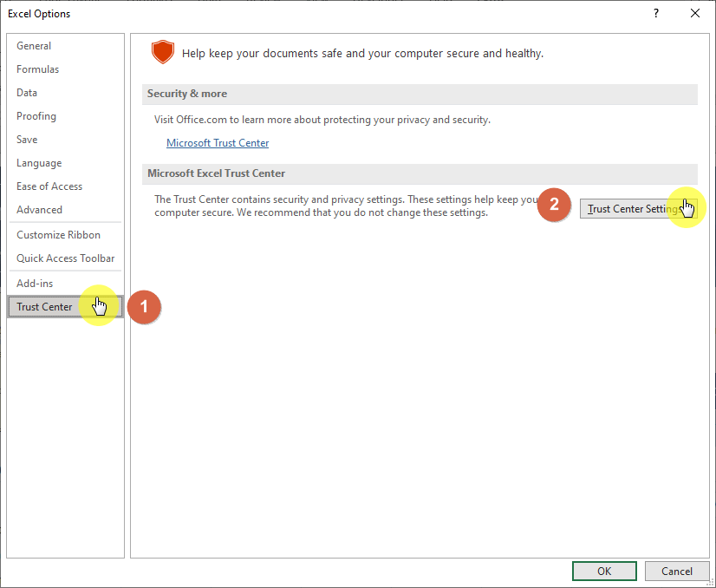Image resolution: width=716 pixels, height=588 pixels.
Task: Select Formulas in the sidebar
Action: click(x=65, y=69)
